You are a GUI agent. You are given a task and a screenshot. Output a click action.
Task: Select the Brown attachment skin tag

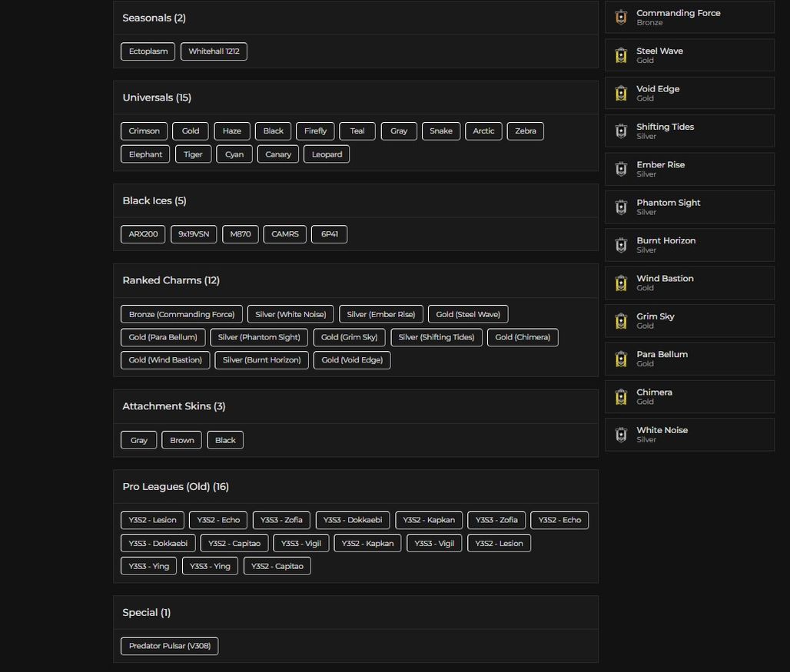[182, 440]
